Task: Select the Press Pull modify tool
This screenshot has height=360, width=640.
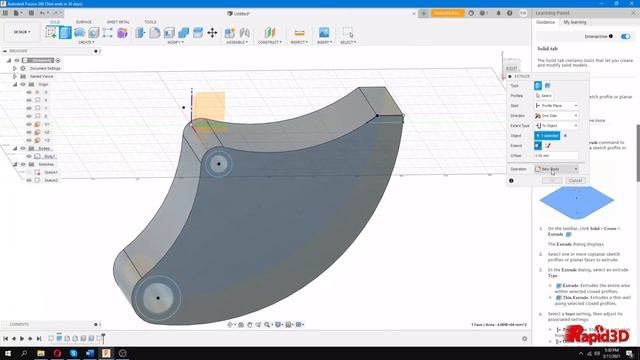Action: [x=140, y=33]
